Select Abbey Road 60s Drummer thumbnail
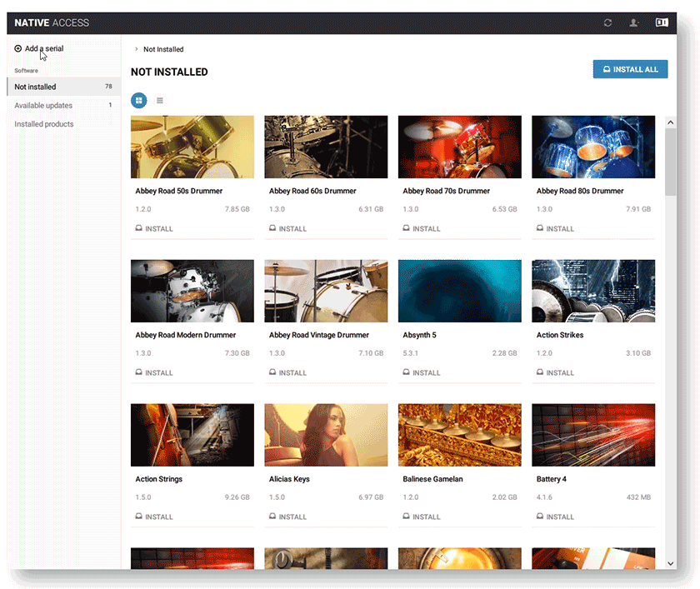The width and height of the screenshot is (700, 589). point(326,147)
